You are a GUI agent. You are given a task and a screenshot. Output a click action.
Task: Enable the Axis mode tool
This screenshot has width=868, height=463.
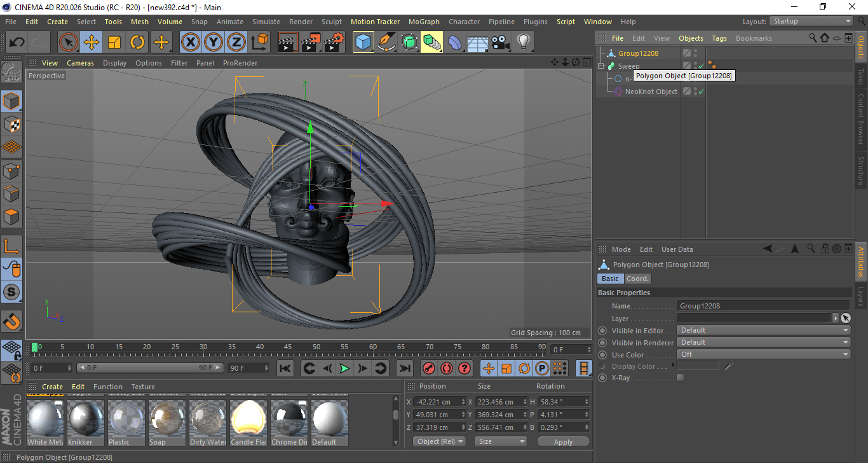pyautogui.click(x=11, y=246)
